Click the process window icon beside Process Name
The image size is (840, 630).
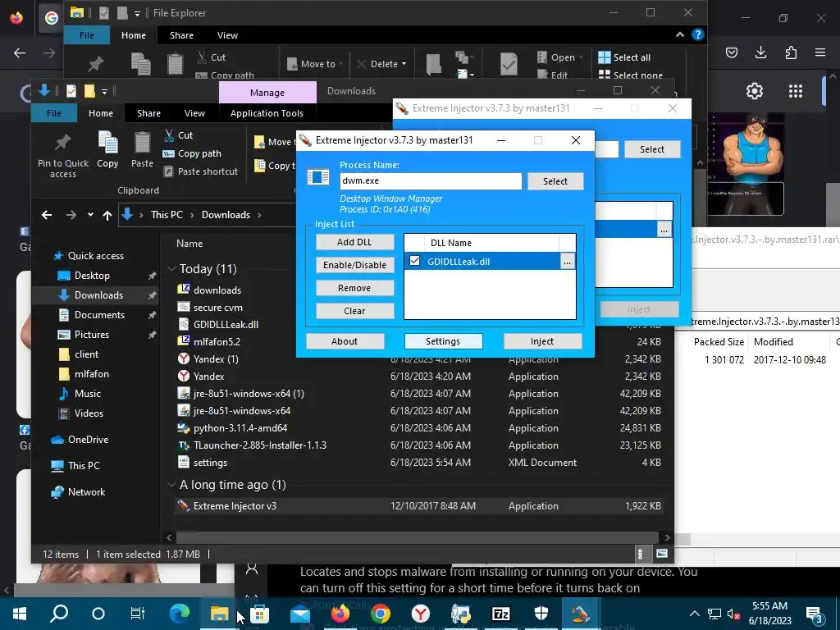coord(317,177)
